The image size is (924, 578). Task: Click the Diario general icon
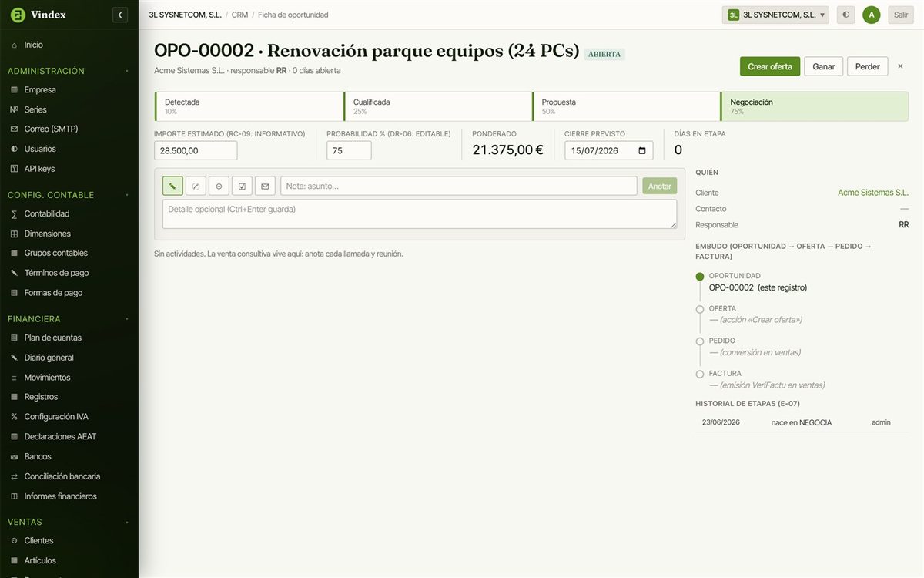pos(14,358)
